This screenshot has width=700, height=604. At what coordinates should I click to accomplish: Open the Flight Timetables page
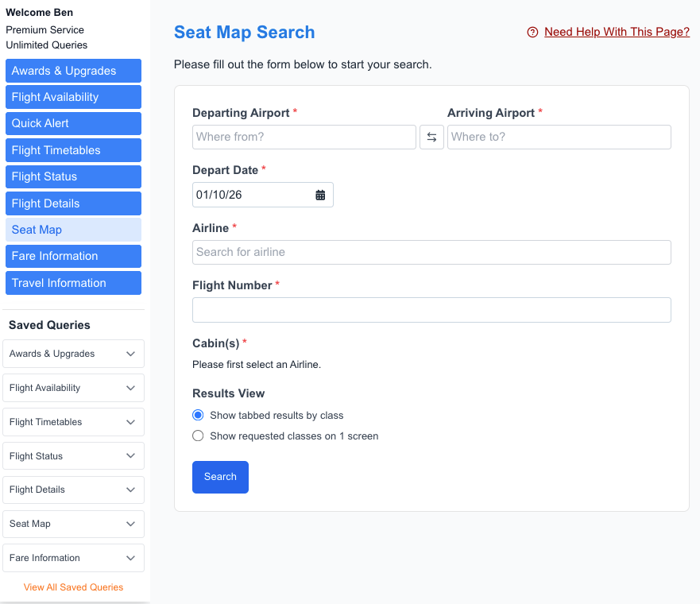[x=73, y=150]
